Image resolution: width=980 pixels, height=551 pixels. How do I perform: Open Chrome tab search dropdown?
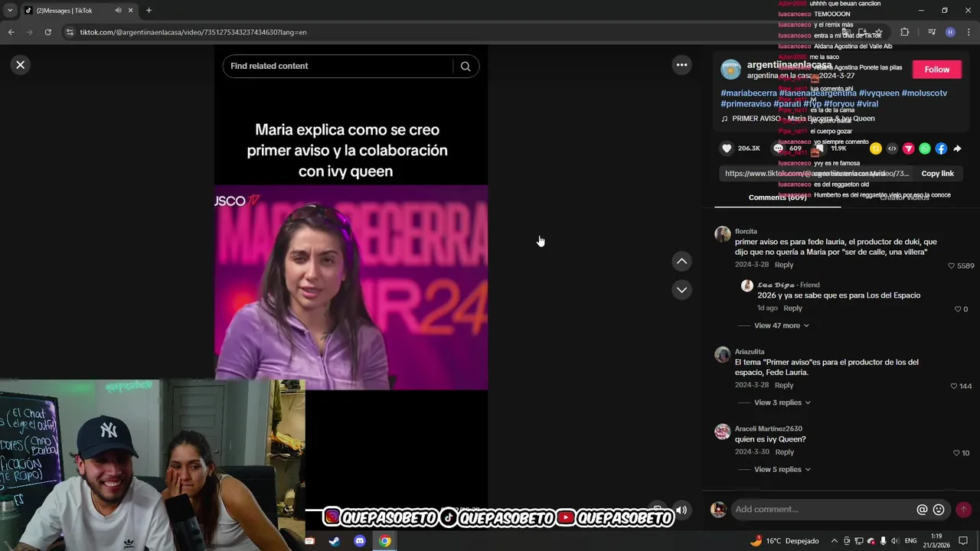click(x=9, y=11)
